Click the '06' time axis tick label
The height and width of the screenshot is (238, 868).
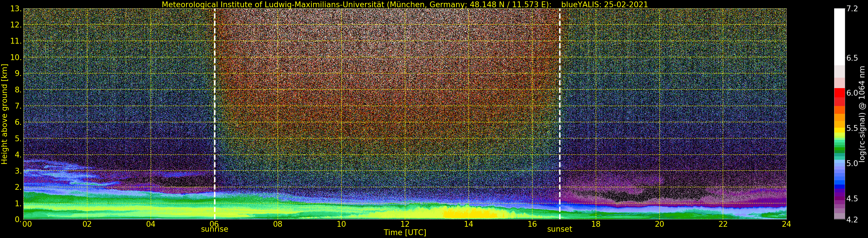coord(214,224)
